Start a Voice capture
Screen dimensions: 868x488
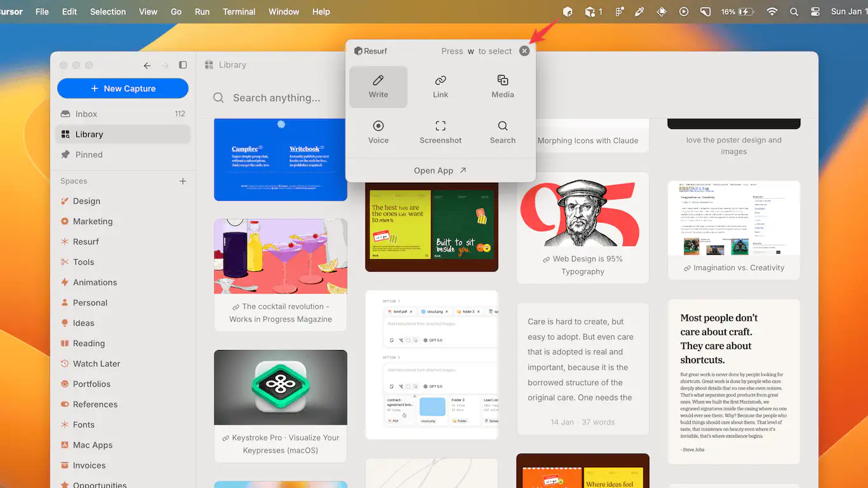click(x=378, y=132)
